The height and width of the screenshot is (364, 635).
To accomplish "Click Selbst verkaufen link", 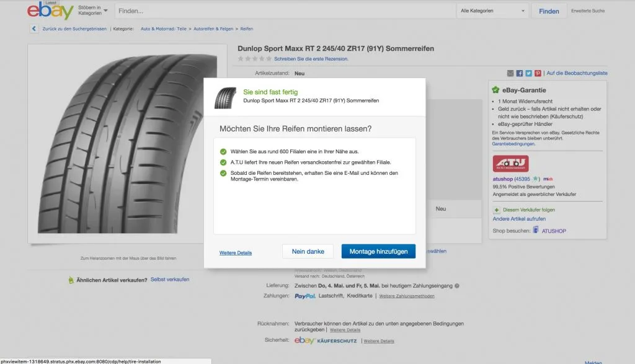I will [170, 280].
